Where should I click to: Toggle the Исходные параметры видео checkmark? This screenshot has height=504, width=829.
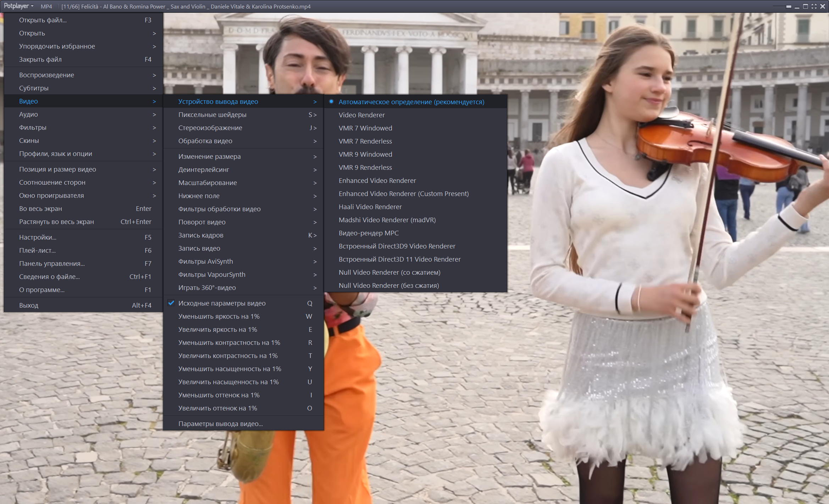222,303
